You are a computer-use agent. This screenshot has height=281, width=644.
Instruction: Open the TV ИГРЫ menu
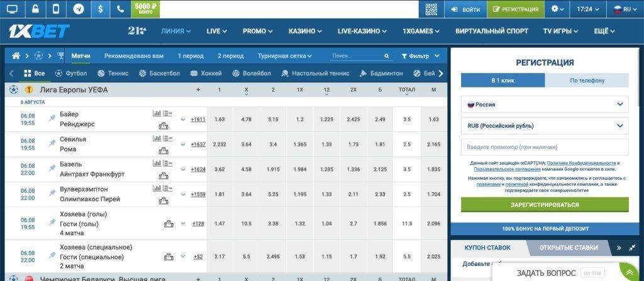pos(560,31)
